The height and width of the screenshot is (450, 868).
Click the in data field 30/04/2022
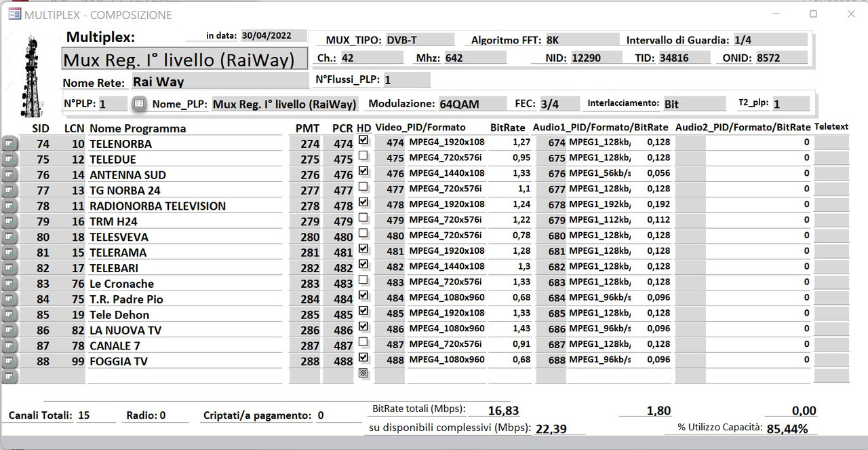pos(273,37)
